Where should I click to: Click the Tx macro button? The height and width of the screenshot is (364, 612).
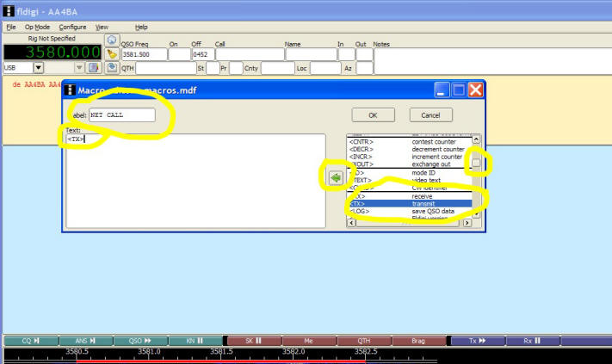pos(478,341)
